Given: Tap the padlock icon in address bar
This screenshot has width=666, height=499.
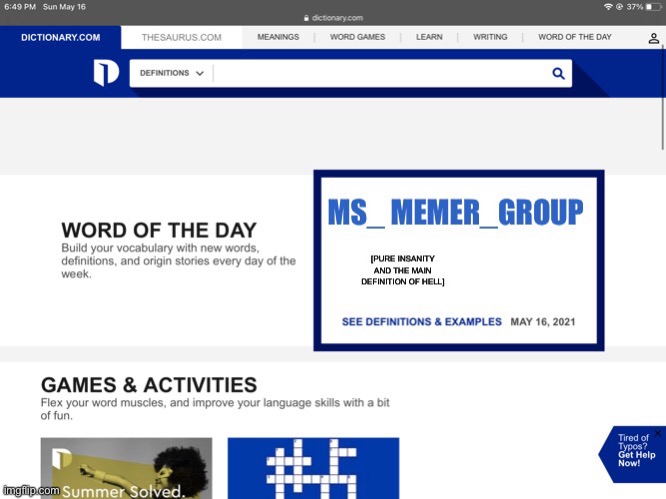Looking at the screenshot, I should point(306,18).
